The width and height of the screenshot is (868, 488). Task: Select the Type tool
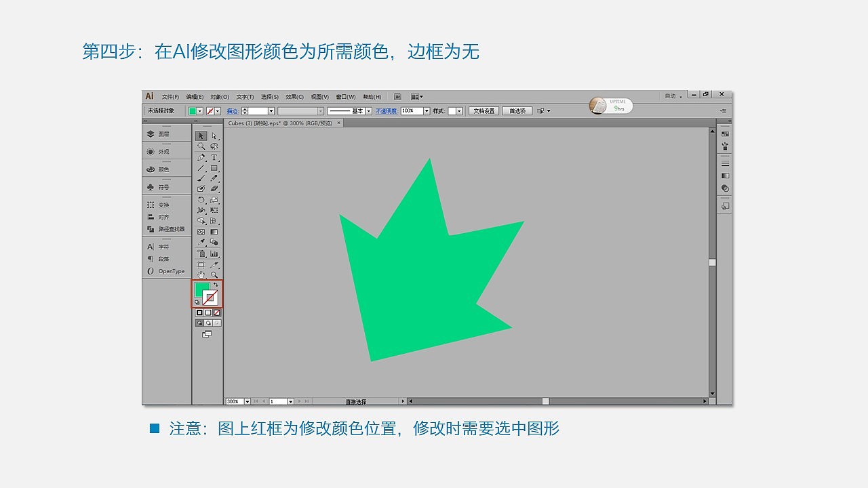pyautogui.click(x=214, y=157)
